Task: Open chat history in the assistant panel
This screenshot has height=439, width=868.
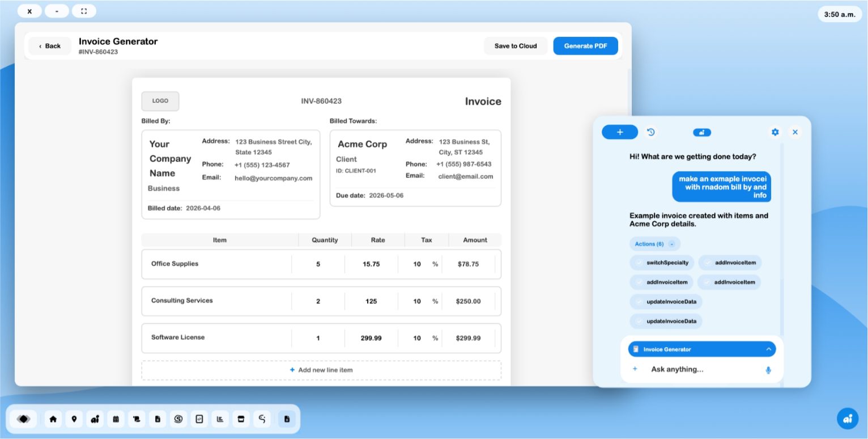Action: [651, 132]
